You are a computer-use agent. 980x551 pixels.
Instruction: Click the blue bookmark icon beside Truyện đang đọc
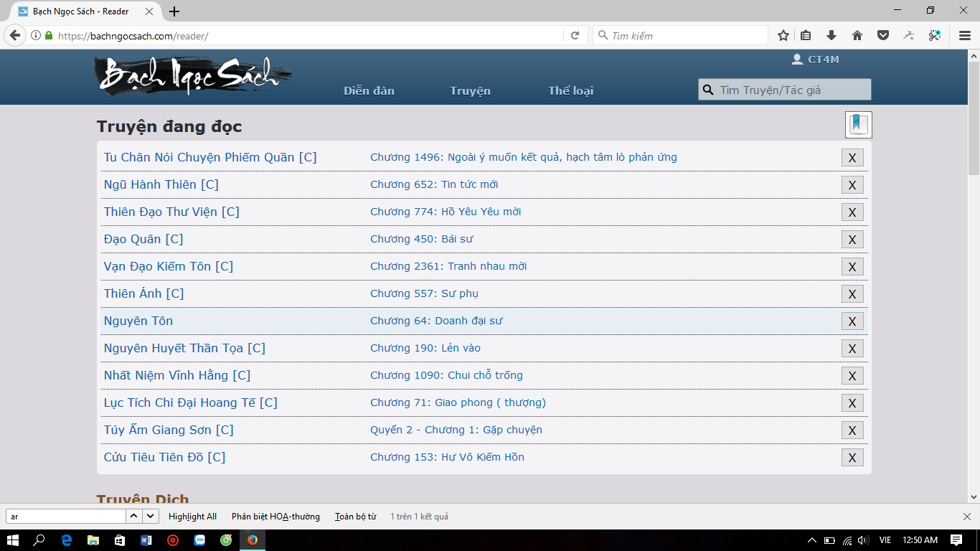859,125
